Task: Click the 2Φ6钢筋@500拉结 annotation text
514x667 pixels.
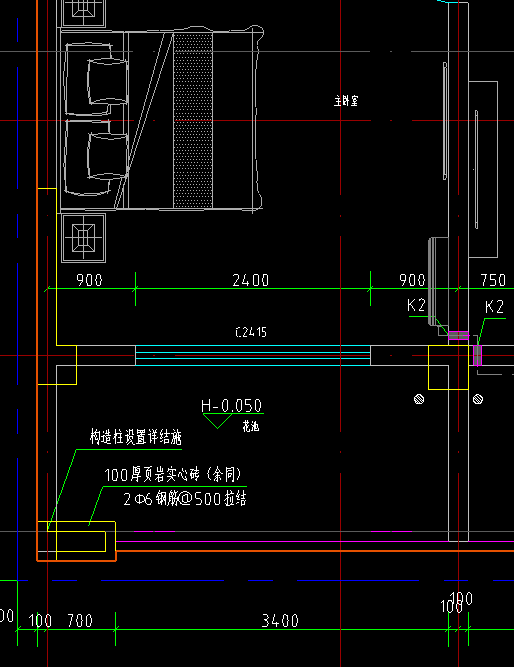Action: tap(185, 499)
